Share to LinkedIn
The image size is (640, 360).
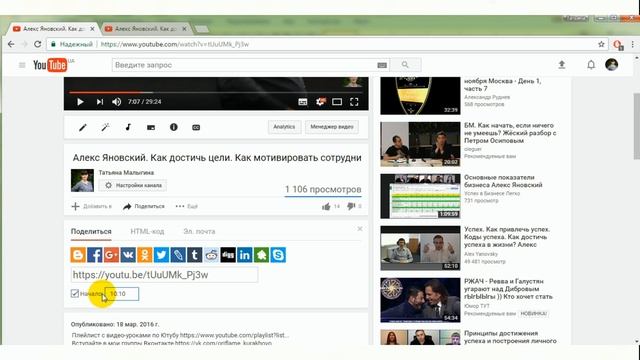244,255
